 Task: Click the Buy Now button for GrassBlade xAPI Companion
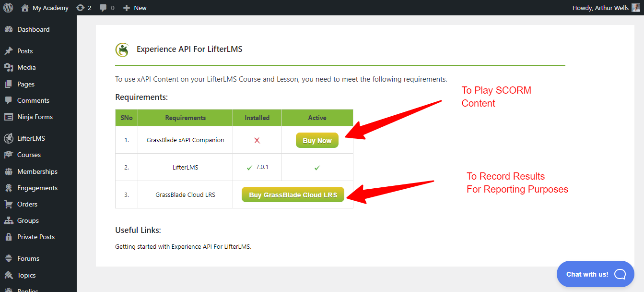click(x=317, y=140)
